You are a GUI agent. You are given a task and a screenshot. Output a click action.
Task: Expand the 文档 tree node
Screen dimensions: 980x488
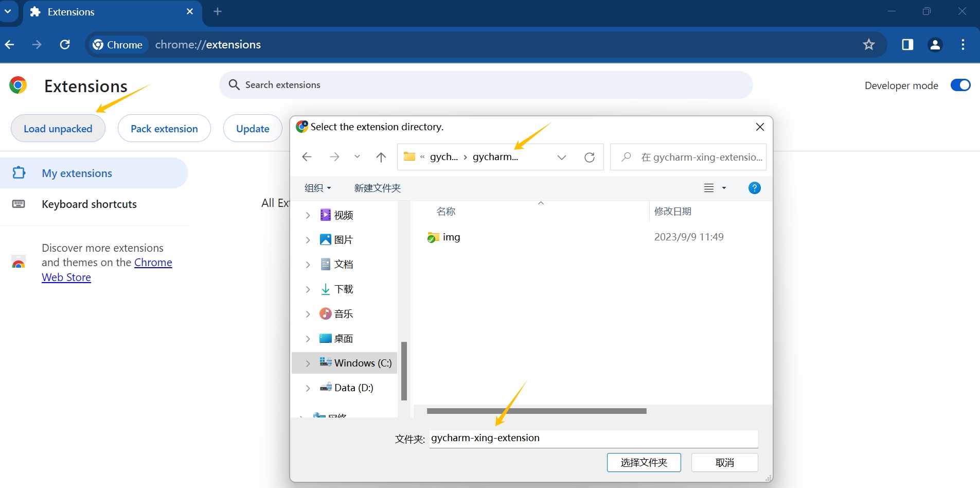coord(308,265)
